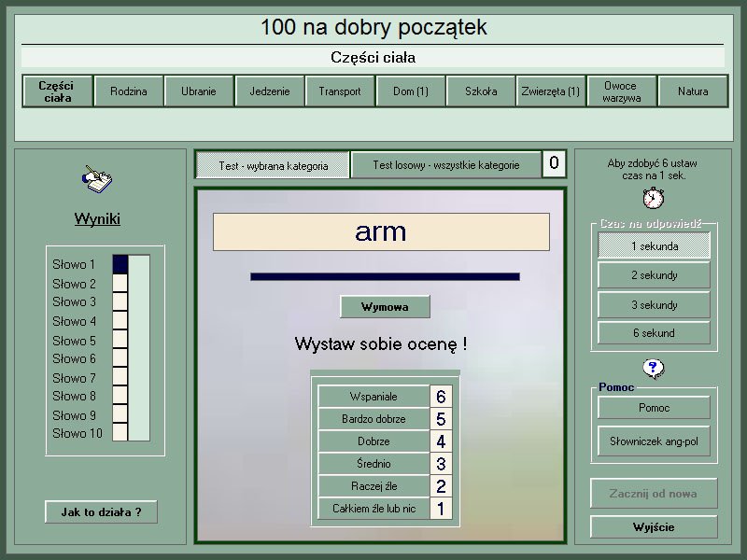This screenshot has width=747, height=560.
Task: Set answer time to 6 sekund
Action: pyautogui.click(x=654, y=332)
